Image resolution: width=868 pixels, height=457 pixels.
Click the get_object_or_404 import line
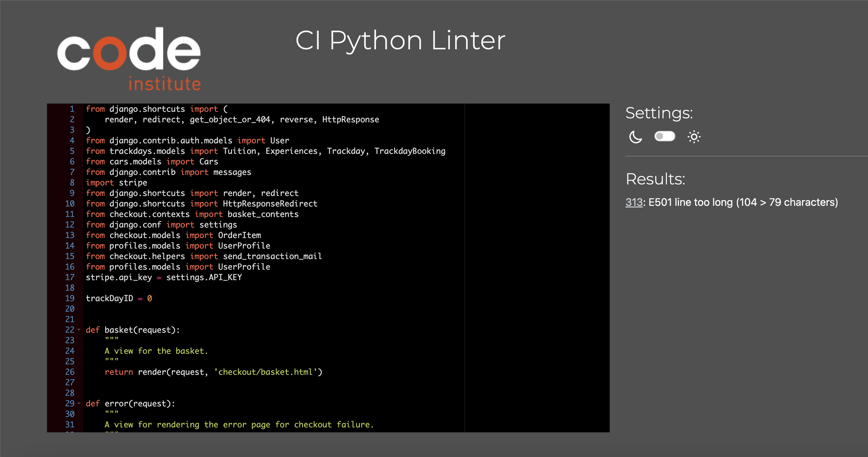[x=242, y=120]
